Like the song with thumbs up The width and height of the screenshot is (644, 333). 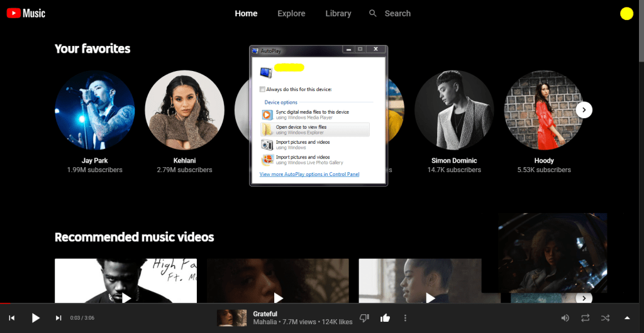pyautogui.click(x=385, y=318)
